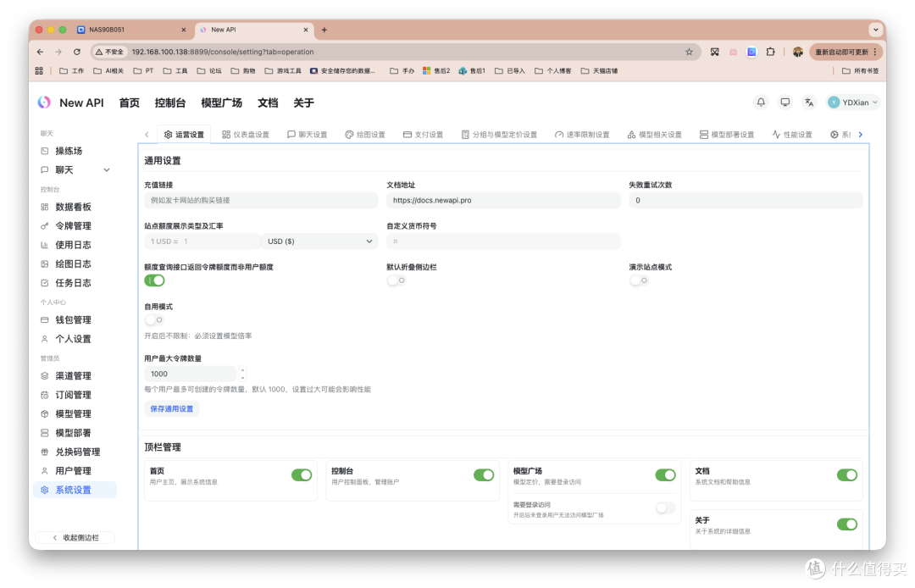The width and height of the screenshot is (915, 588).
Task: Open the 模型相关设置 tab
Action: pos(655,135)
